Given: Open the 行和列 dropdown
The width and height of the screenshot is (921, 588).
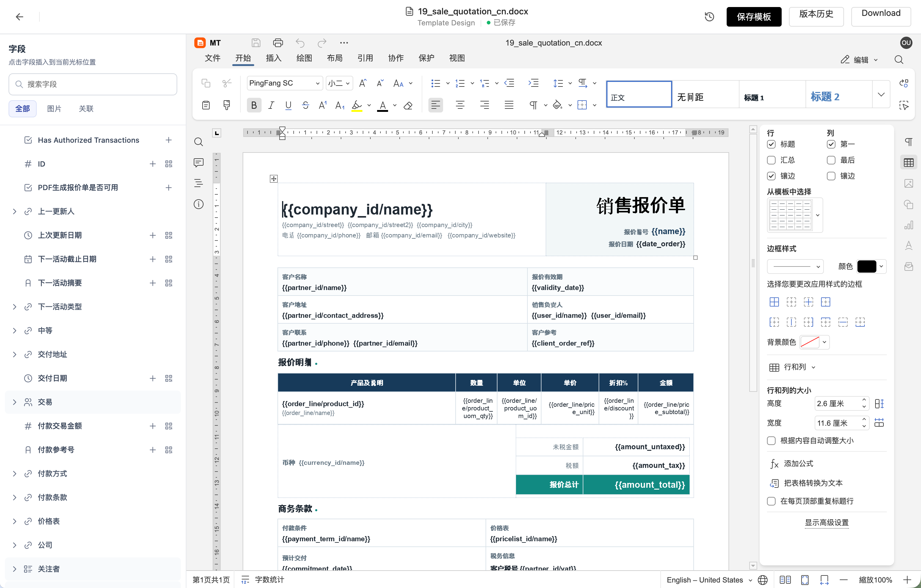Looking at the screenshot, I should [x=792, y=367].
